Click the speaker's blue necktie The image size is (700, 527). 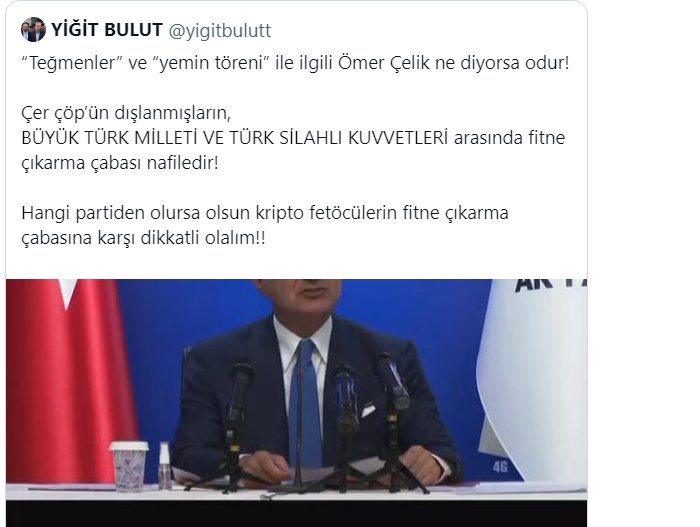tap(305, 402)
